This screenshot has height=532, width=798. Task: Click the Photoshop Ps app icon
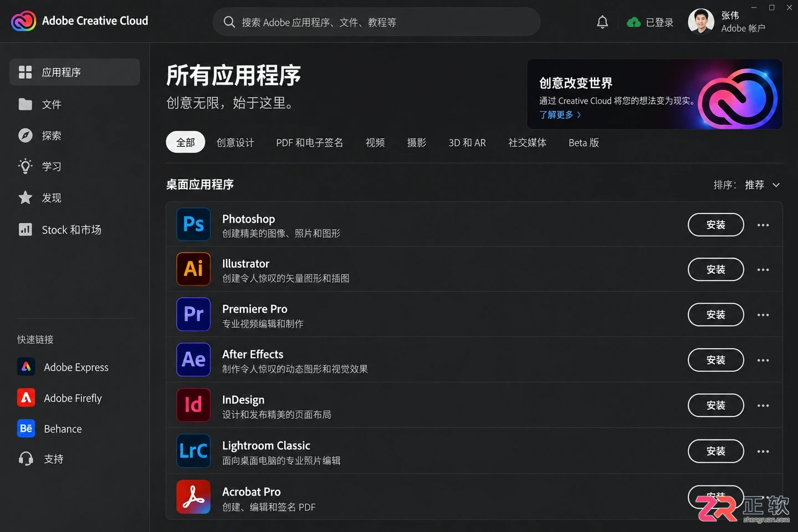[x=193, y=224]
